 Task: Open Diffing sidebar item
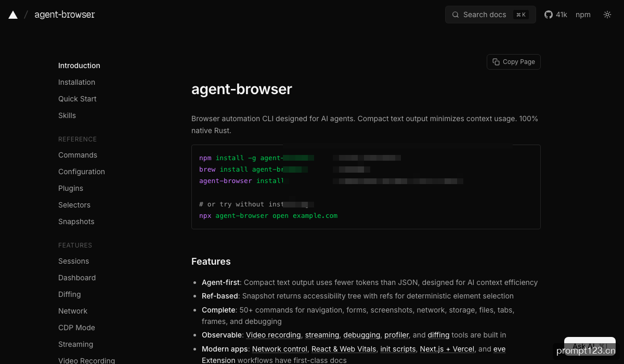point(69,294)
